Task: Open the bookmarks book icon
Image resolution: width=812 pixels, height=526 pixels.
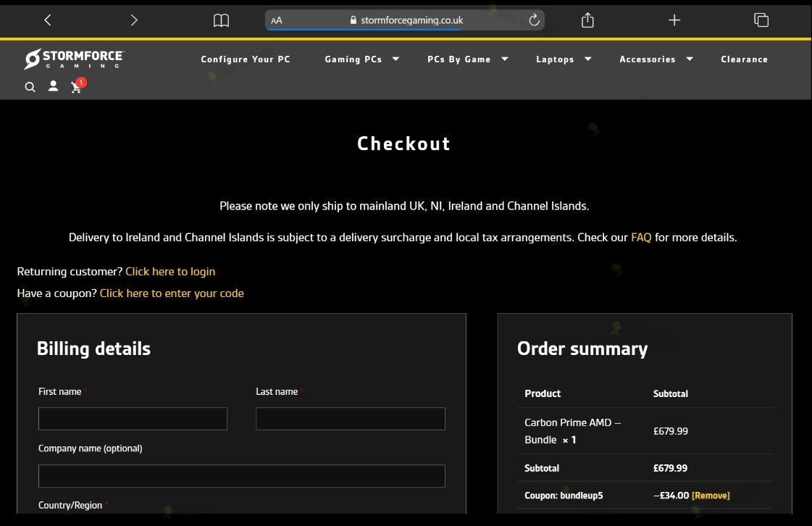Action: pos(221,20)
